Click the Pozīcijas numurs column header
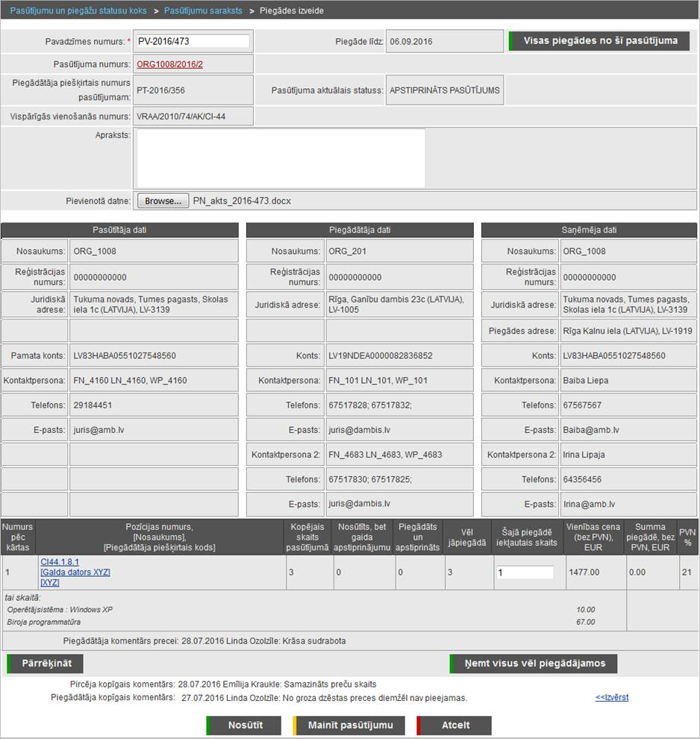 [160, 537]
